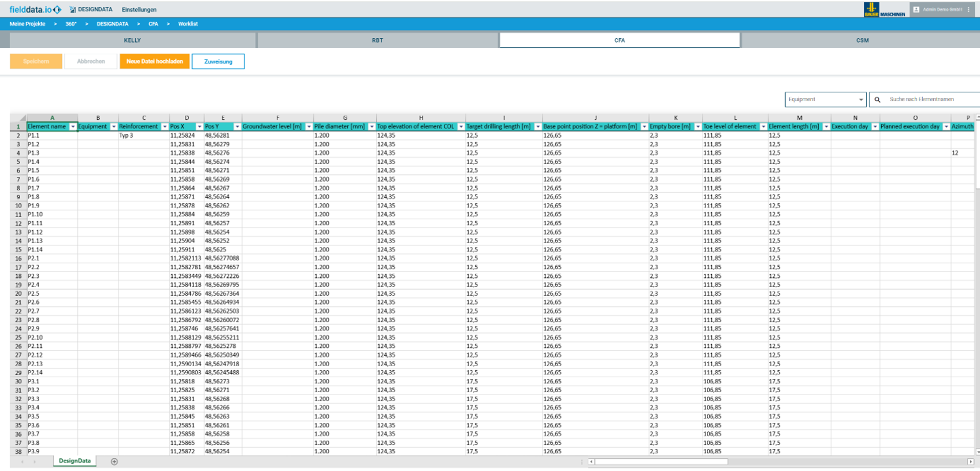Click next sheet arrow
This screenshot has height=471, width=980.
coord(35,461)
